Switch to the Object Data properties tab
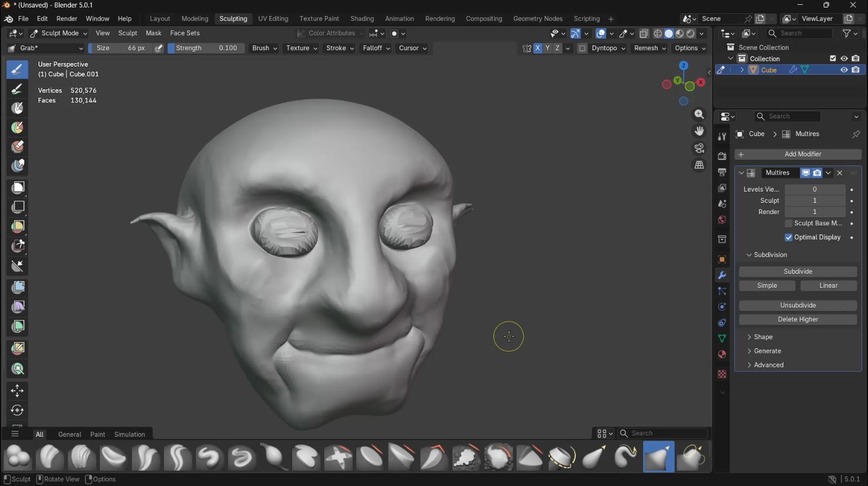Image resolution: width=868 pixels, height=486 pixels. click(722, 339)
